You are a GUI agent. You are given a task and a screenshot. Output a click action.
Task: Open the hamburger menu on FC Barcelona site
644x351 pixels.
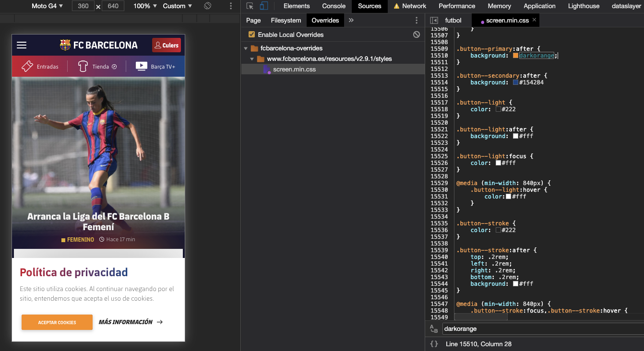point(22,45)
